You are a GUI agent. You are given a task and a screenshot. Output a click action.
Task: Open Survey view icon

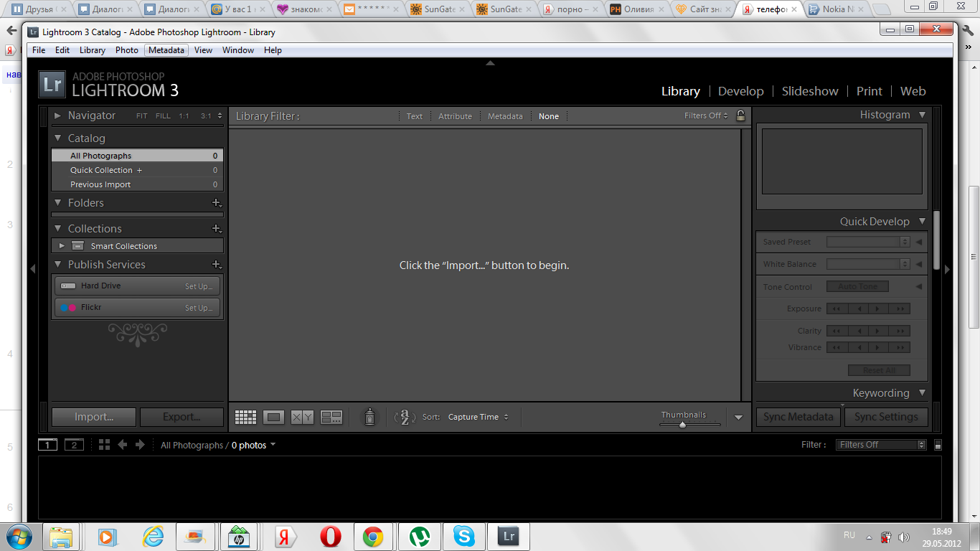point(331,417)
